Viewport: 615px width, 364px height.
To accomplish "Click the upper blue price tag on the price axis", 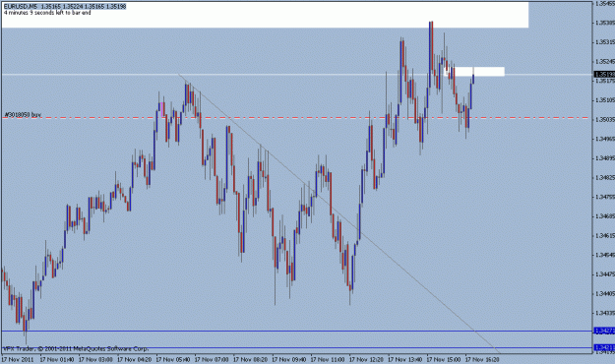I will [604, 332].
